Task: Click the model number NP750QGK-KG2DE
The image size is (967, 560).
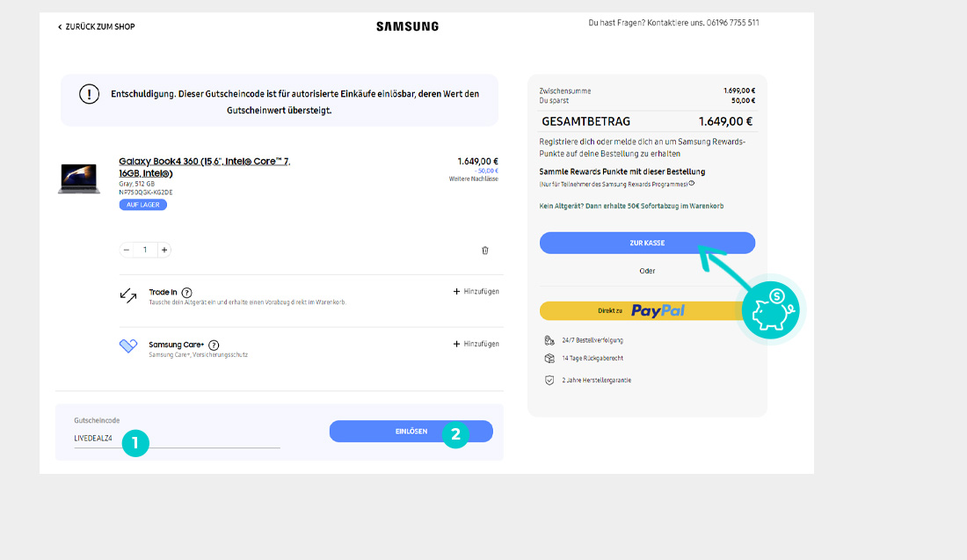Action: click(146, 193)
